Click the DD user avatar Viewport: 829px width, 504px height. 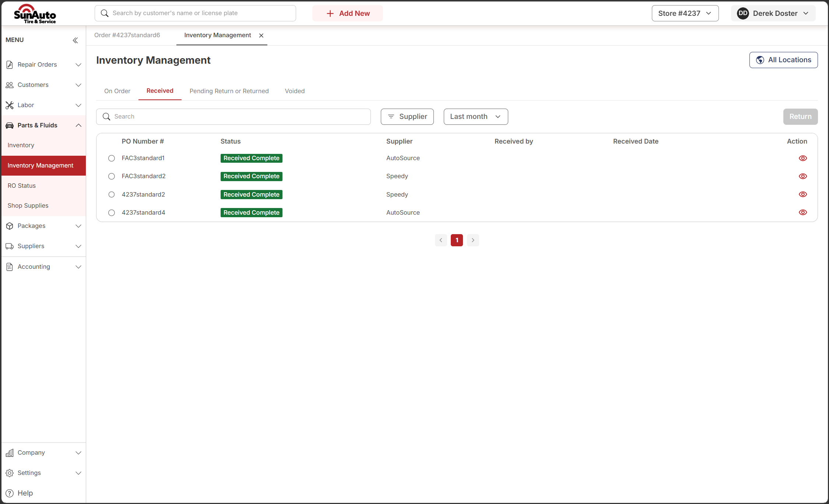pyautogui.click(x=743, y=13)
